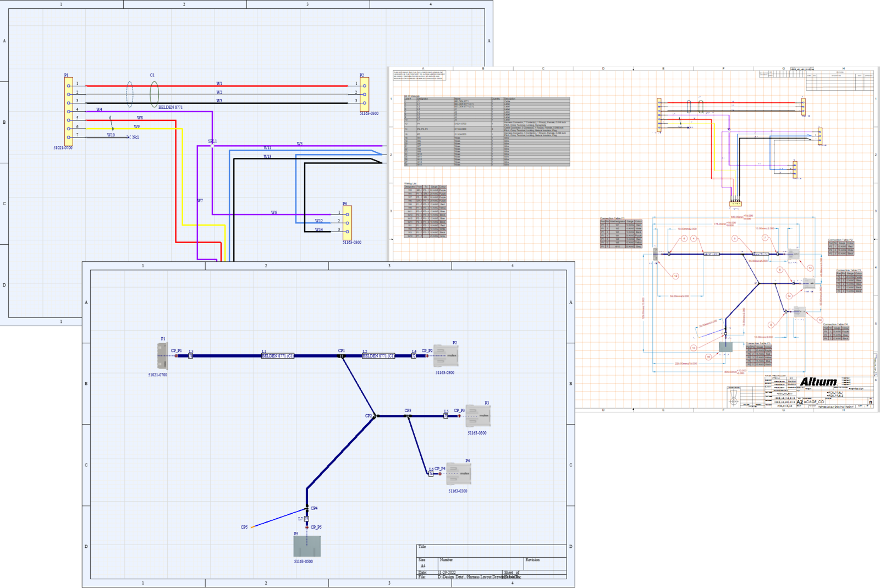Click the Number field in title block
Screen dimensions: 880x588
click(481, 563)
